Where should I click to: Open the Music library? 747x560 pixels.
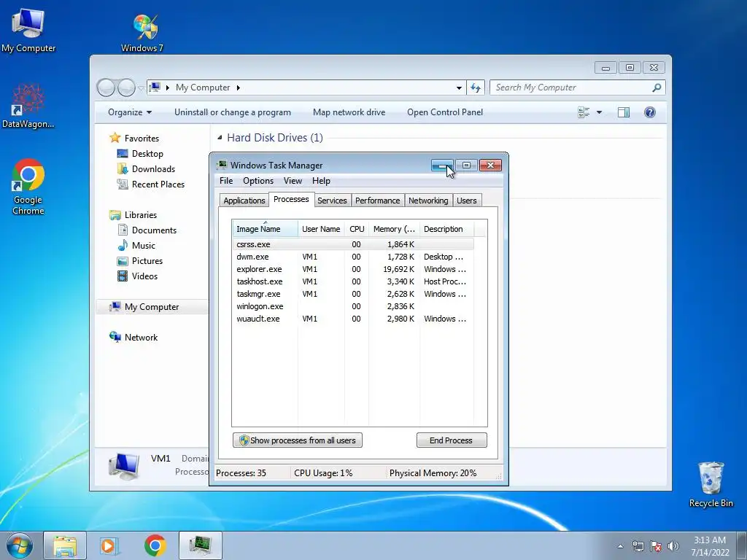pos(144,245)
